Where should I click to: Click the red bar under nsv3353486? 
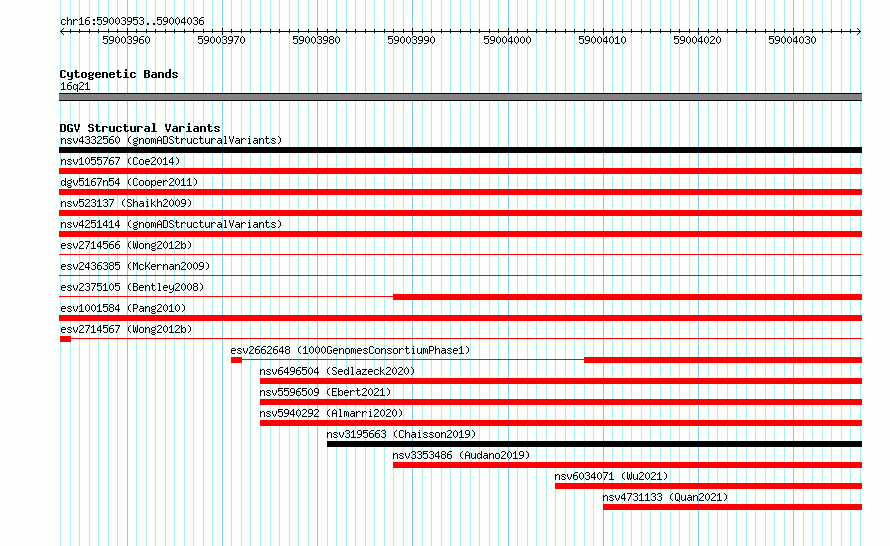627,465
